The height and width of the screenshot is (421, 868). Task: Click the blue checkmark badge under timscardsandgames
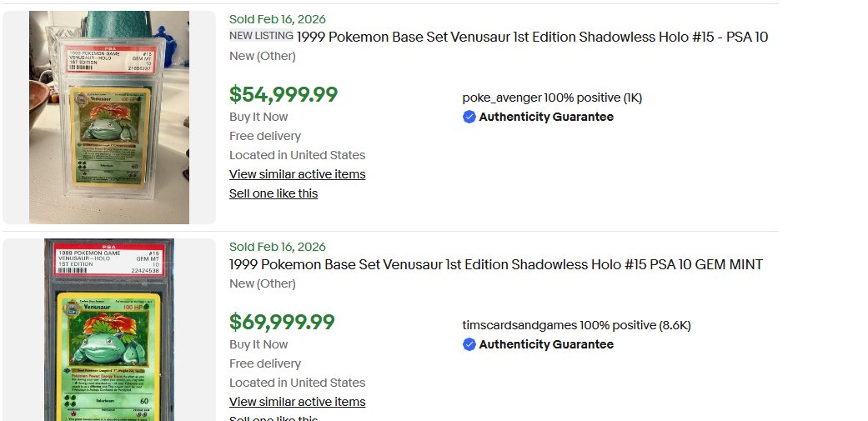point(469,345)
